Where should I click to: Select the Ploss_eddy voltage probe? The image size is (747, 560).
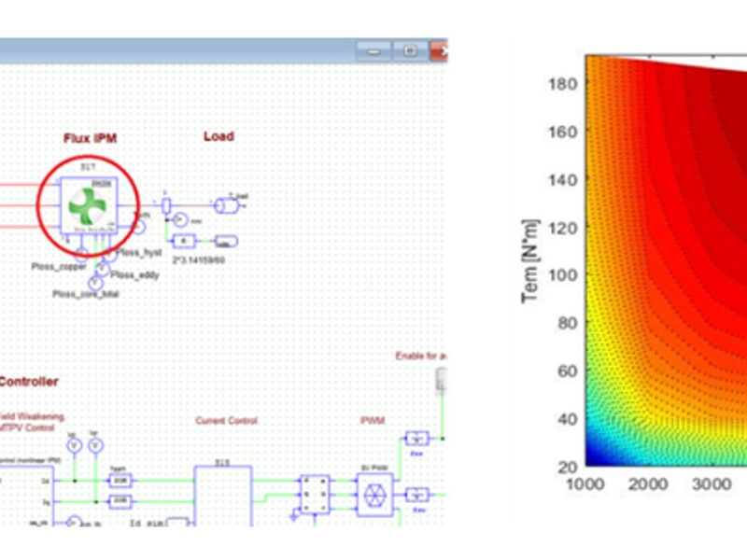click(102, 269)
